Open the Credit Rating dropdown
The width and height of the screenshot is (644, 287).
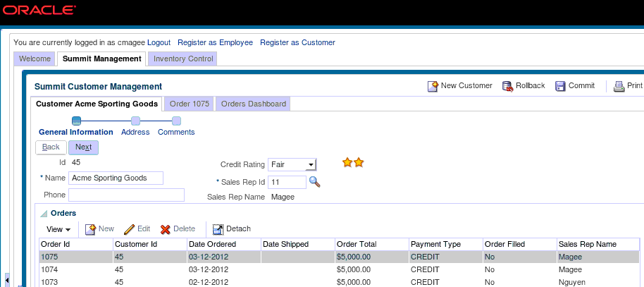(x=311, y=165)
